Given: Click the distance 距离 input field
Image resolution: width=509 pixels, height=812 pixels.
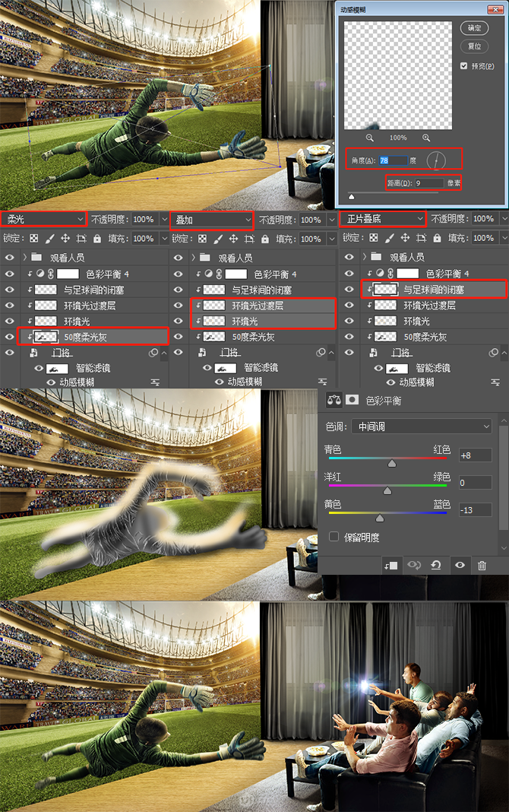Looking at the screenshot, I should [428, 182].
